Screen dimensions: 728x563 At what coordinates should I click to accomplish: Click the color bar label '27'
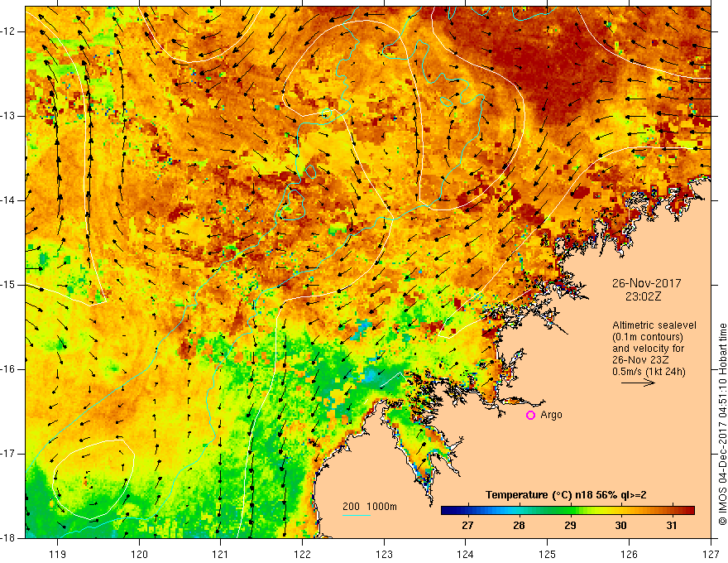pyautogui.click(x=467, y=526)
